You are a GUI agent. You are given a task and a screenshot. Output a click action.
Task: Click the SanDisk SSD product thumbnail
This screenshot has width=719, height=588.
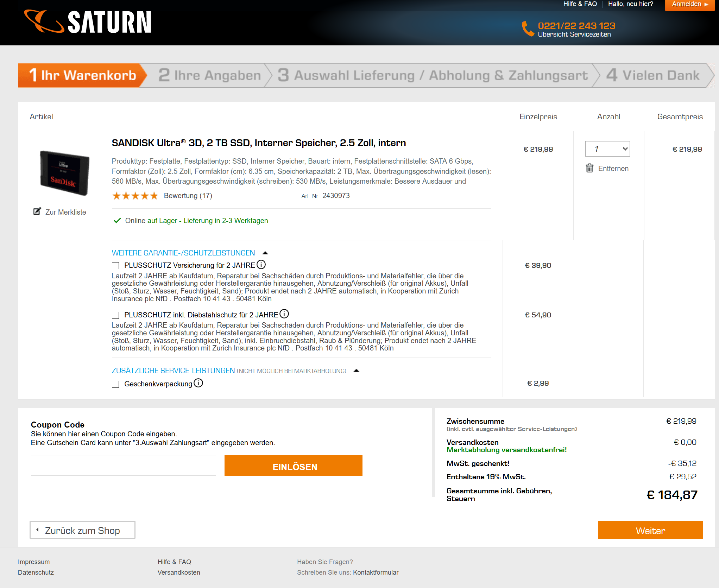tap(64, 173)
